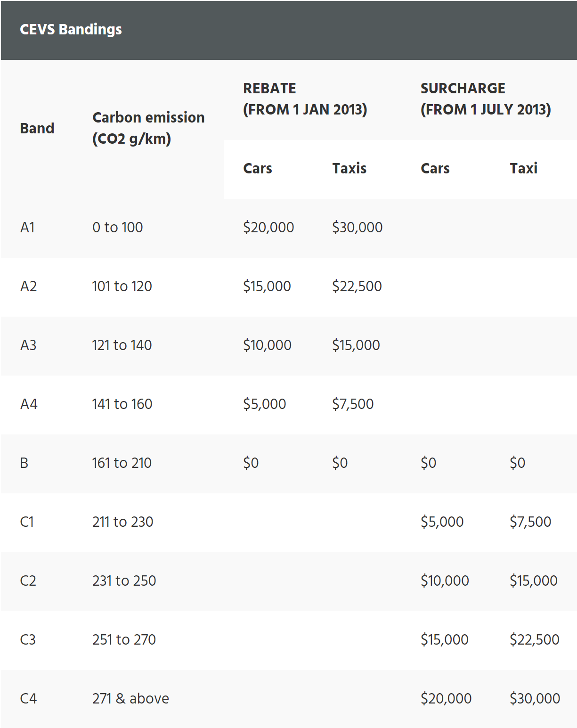Image resolution: width=577 pixels, height=728 pixels.
Task: Select the 161 to 210 emission range
Action: tap(122, 463)
